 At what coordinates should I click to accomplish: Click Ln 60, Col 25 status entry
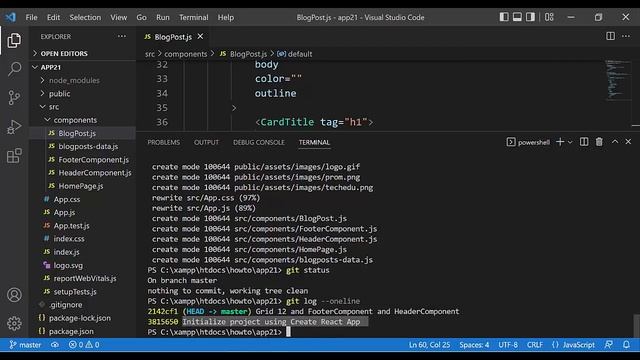click(429, 345)
